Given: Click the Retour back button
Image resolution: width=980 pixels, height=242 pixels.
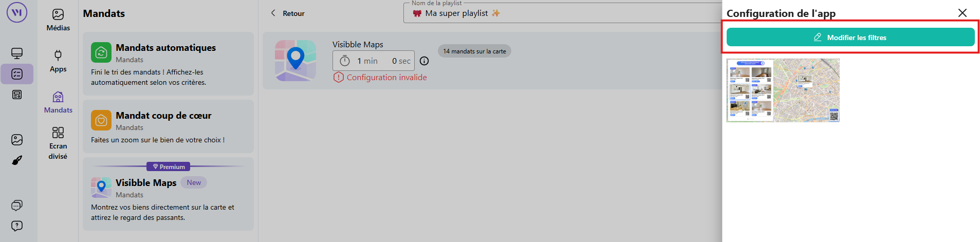Looking at the screenshot, I should (288, 13).
